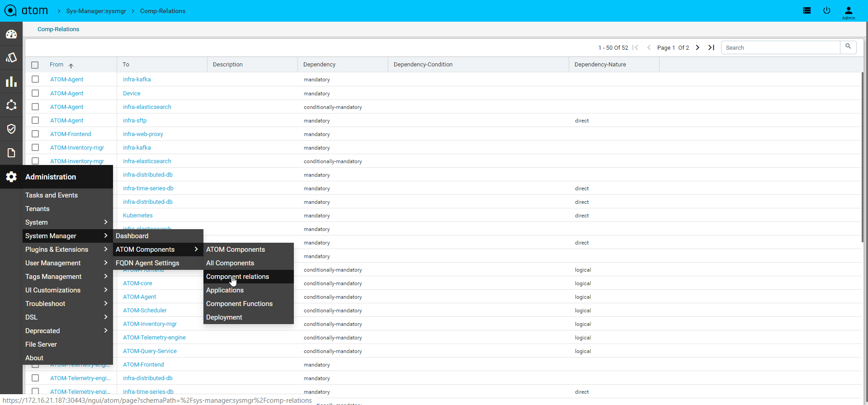Check the ATOM-Agent infra-elasticsearch row checkbox

point(35,107)
